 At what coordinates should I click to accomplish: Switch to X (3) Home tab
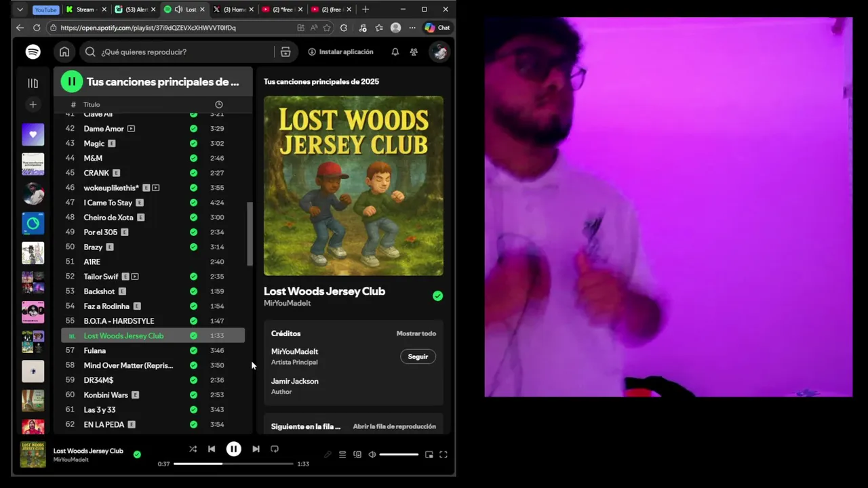click(233, 9)
